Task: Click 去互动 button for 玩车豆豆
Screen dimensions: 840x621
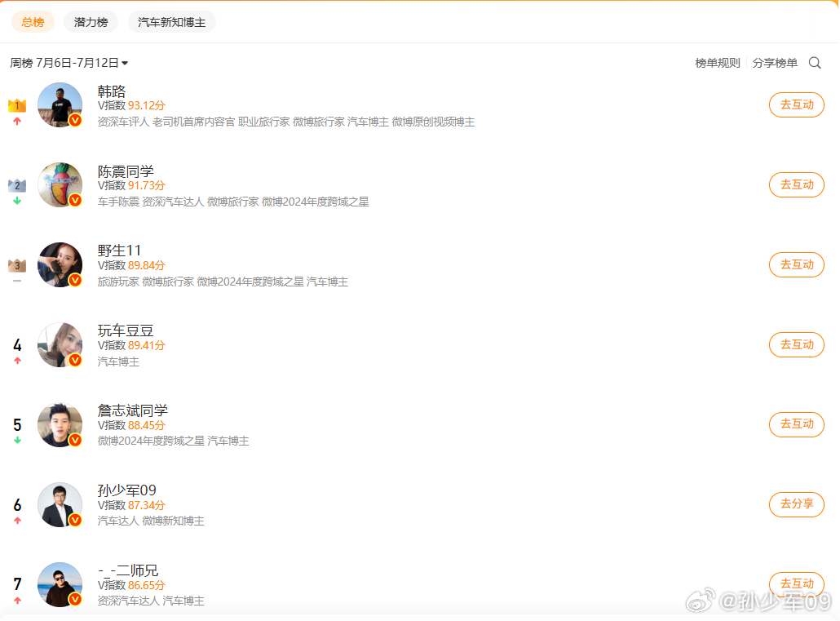Action: point(797,344)
